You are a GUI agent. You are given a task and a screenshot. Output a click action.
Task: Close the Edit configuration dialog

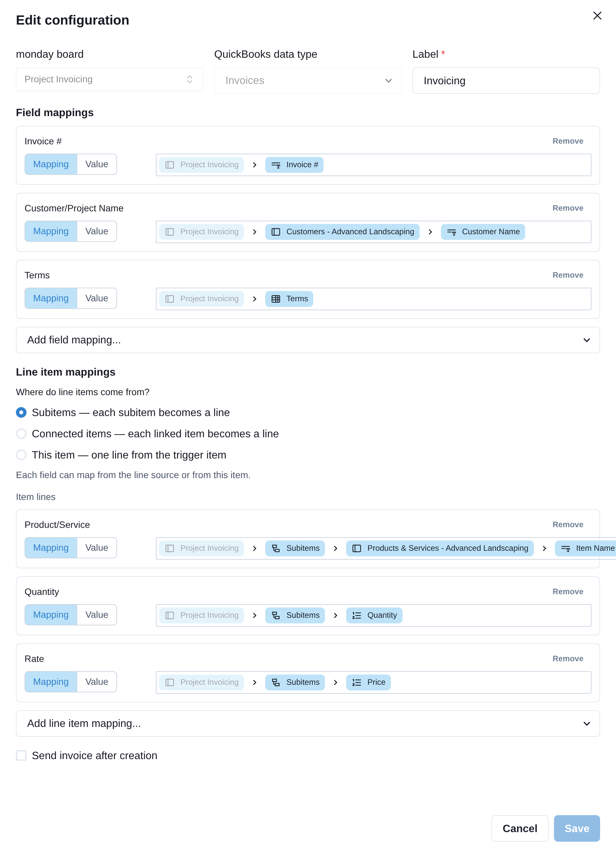[x=597, y=16]
